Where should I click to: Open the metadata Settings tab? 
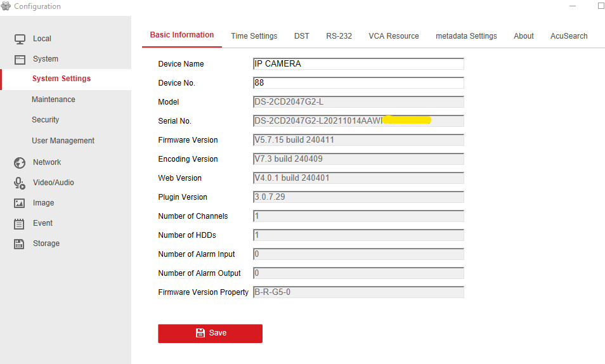coord(466,36)
